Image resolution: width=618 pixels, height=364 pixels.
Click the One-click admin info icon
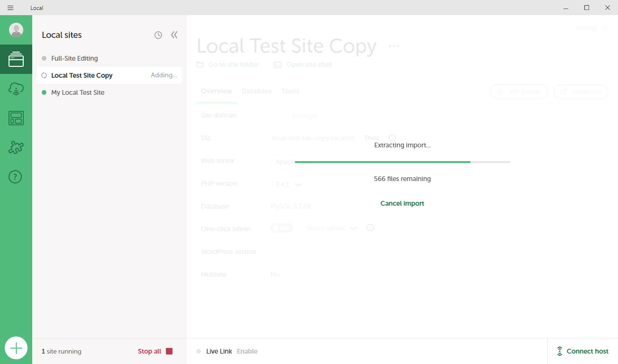coord(370,227)
